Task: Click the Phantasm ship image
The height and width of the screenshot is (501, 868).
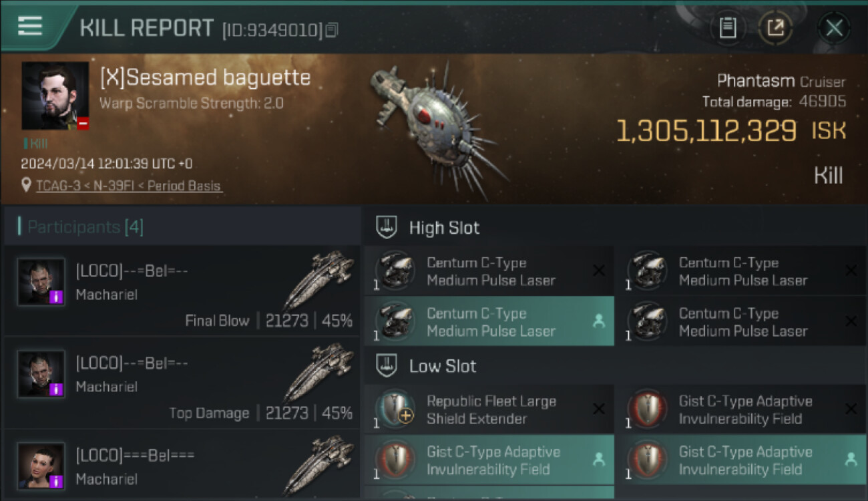Action: click(x=437, y=127)
